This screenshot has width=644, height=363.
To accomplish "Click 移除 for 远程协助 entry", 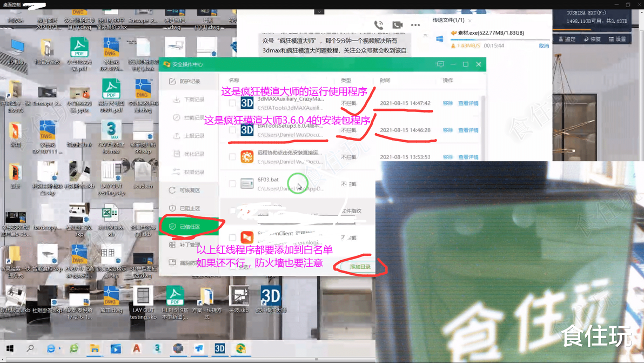I will pos(448,157).
